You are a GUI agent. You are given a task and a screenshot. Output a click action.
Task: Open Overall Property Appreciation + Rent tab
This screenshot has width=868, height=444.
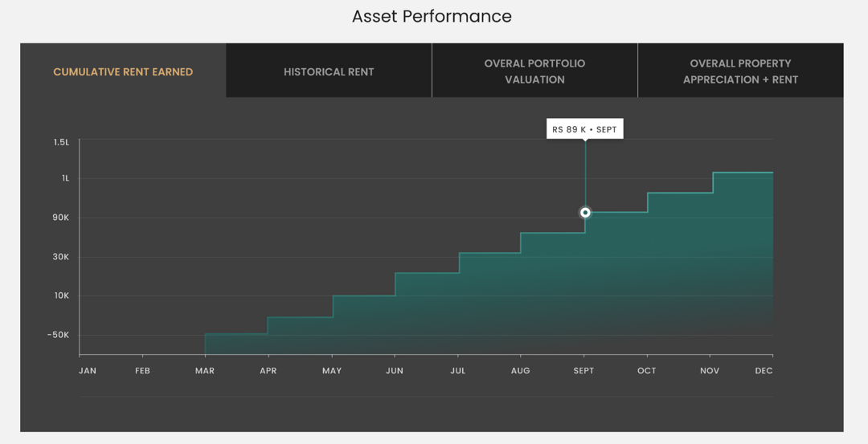(740, 71)
